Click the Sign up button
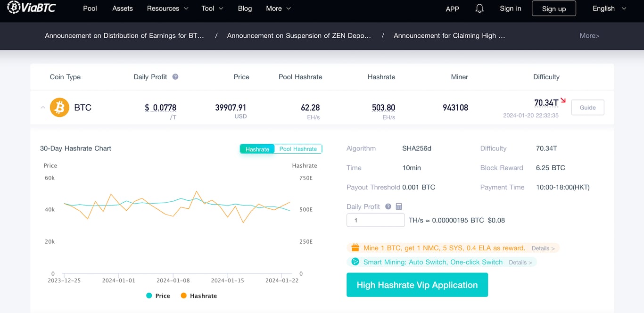The width and height of the screenshot is (644, 313). (x=554, y=8)
